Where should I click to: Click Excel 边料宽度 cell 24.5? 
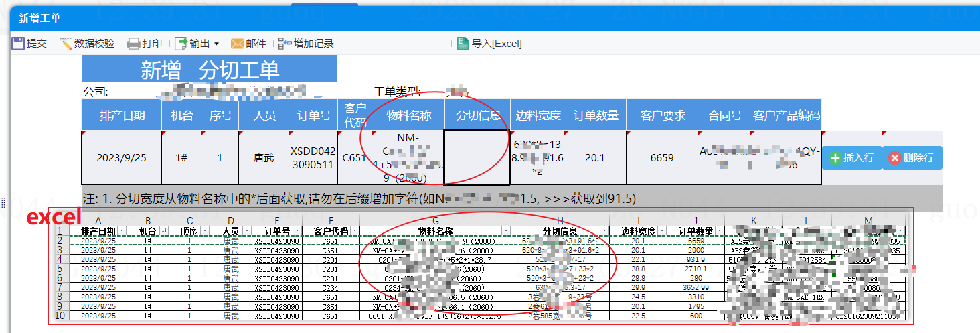pos(637,297)
